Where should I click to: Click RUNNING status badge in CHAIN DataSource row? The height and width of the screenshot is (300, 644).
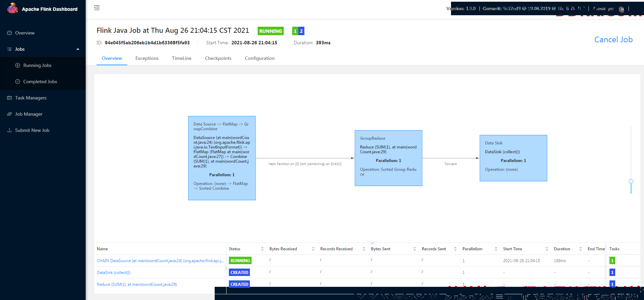tap(240, 261)
